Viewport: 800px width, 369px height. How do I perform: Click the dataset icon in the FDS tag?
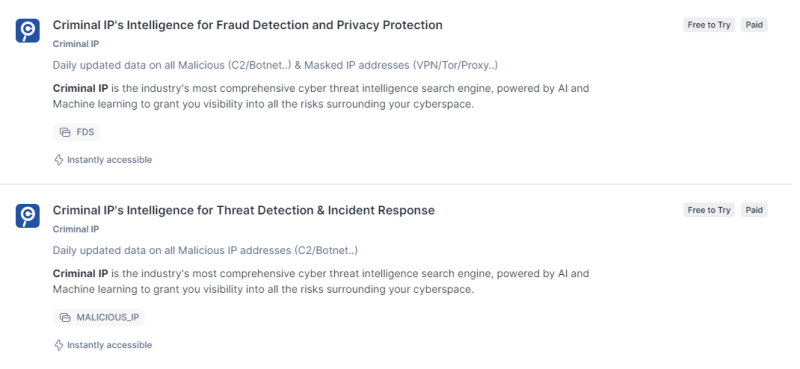(65, 132)
